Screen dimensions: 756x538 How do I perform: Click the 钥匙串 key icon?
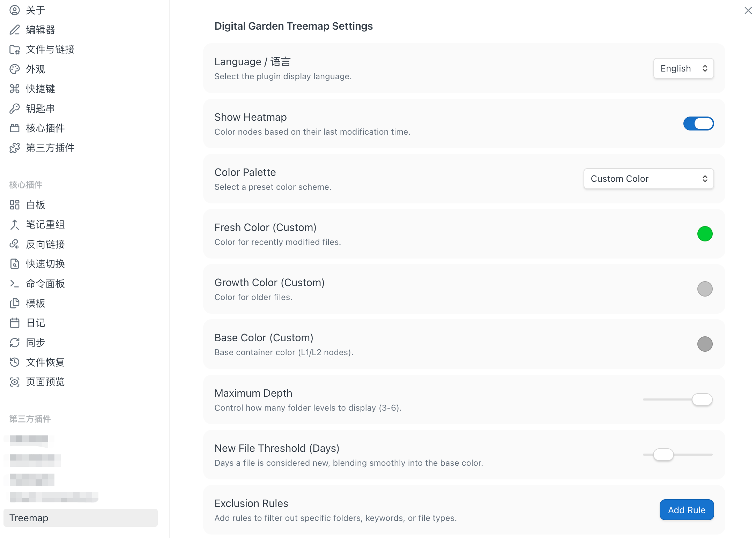(x=15, y=109)
